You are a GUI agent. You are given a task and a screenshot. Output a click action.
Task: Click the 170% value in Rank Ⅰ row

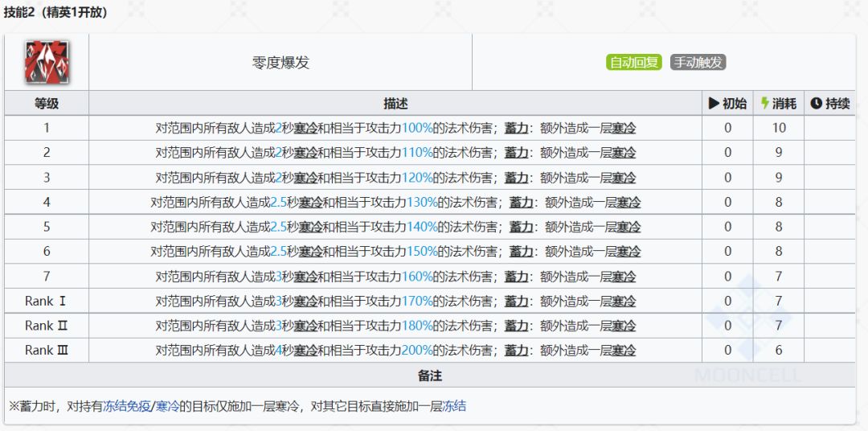(x=417, y=302)
